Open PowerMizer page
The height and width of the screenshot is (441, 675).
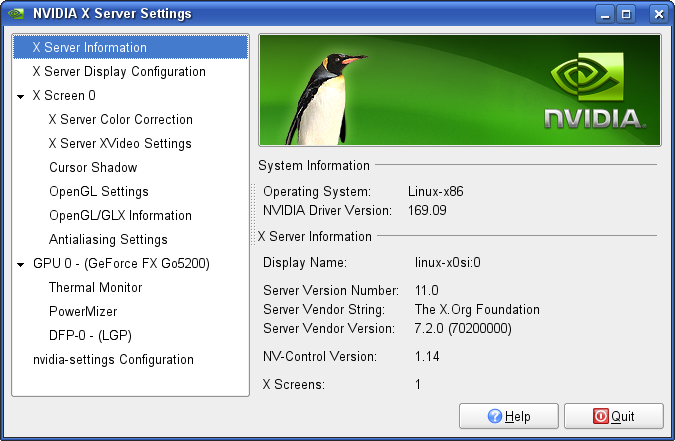83,311
